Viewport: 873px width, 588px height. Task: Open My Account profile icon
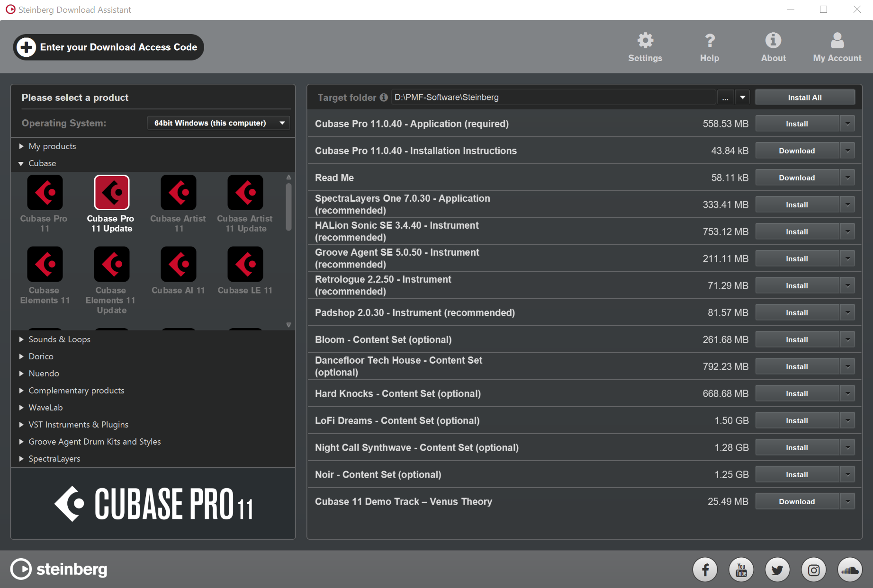tap(837, 41)
